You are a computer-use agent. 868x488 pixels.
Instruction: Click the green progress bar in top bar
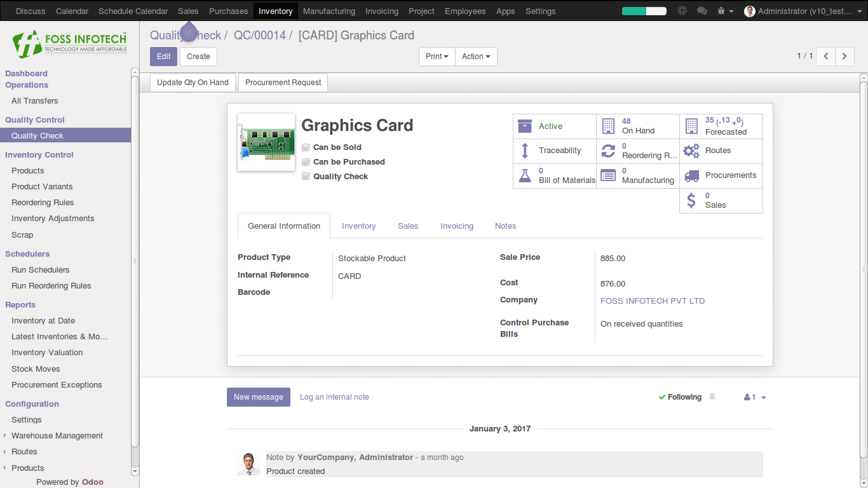point(644,11)
